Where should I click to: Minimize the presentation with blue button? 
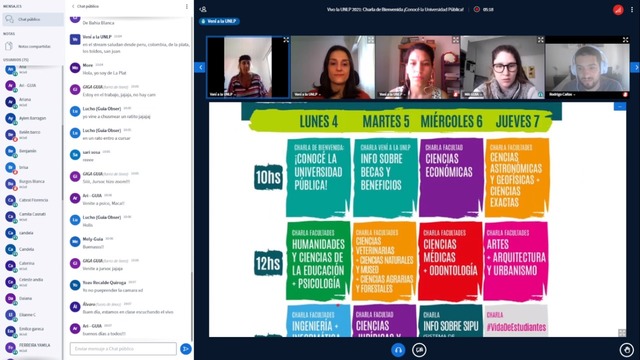pyautogui.click(x=620, y=107)
